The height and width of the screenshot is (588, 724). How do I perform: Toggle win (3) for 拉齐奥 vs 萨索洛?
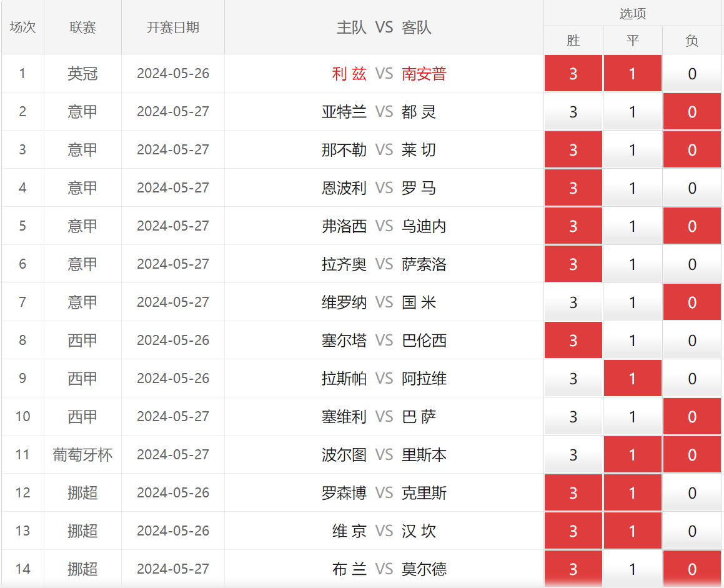pyautogui.click(x=573, y=264)
